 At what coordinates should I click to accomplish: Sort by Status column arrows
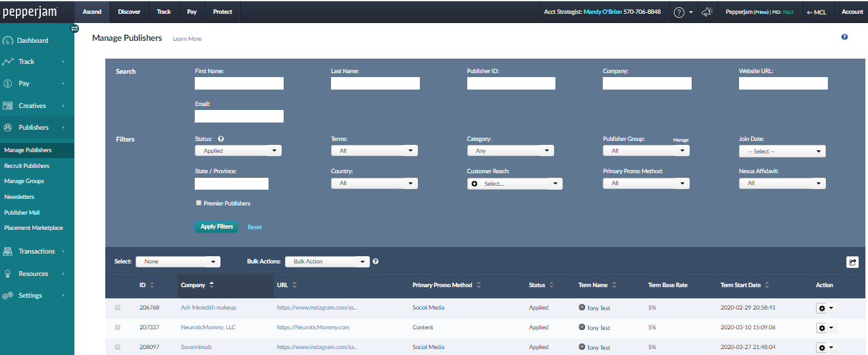551,285
